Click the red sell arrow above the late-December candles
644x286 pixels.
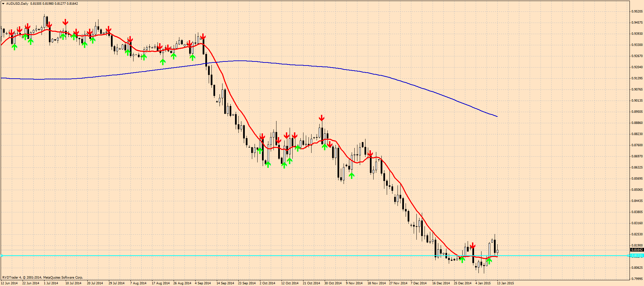473,245
